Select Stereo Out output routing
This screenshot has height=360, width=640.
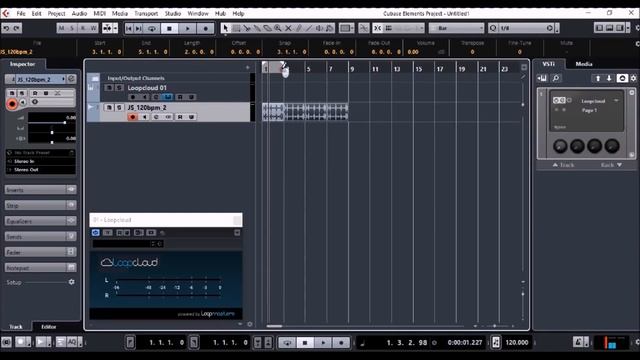pos(40,169)
